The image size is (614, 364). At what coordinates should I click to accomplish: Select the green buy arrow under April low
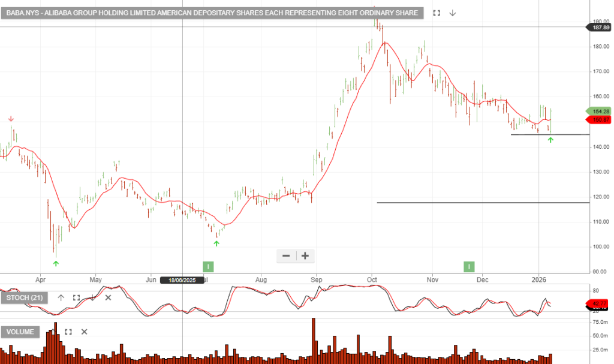(x=56, y=263)
